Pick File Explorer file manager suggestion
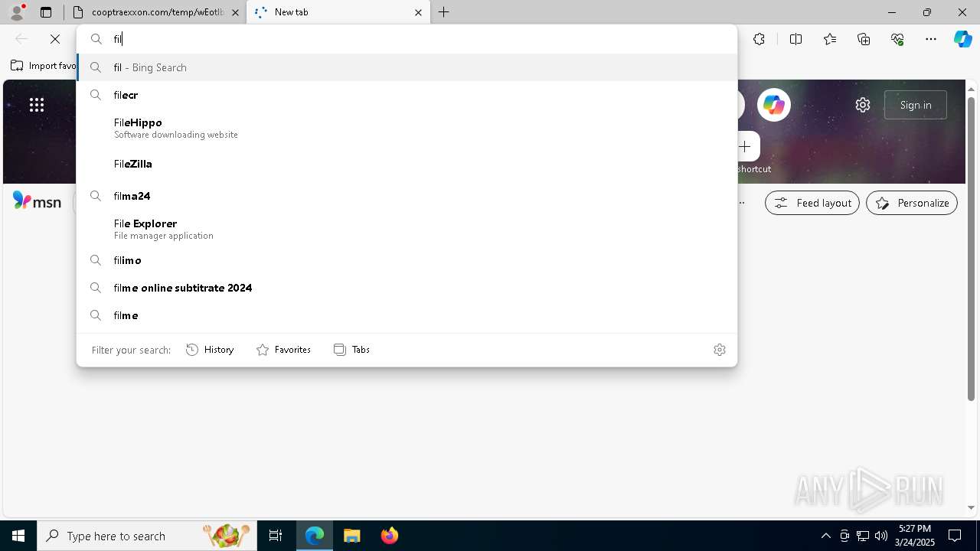Screen dimensions: 980x551 click(x=407, y=229)
